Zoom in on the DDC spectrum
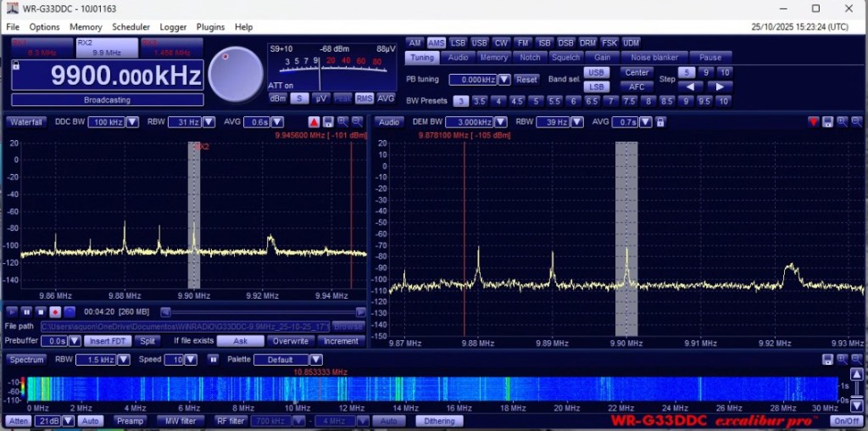Screen dimensions: 868x431 click(343, 122)
